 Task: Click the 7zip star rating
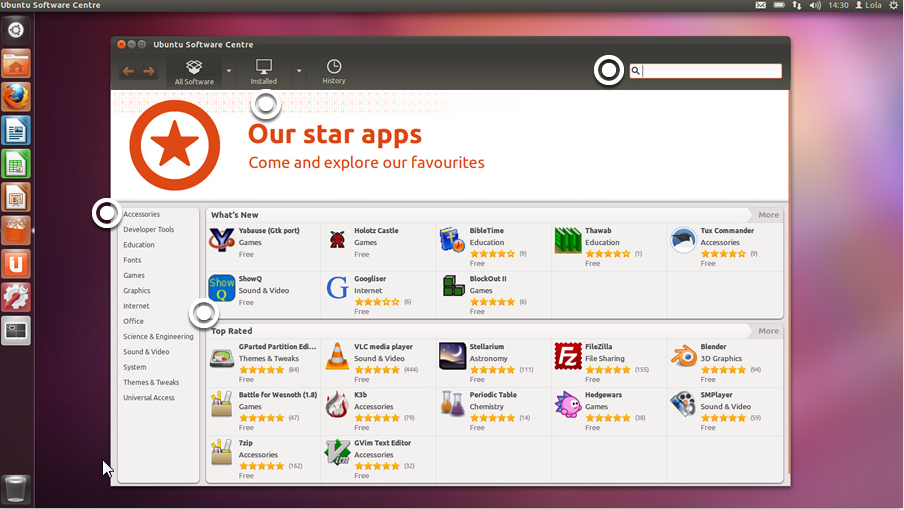(261, 466)
